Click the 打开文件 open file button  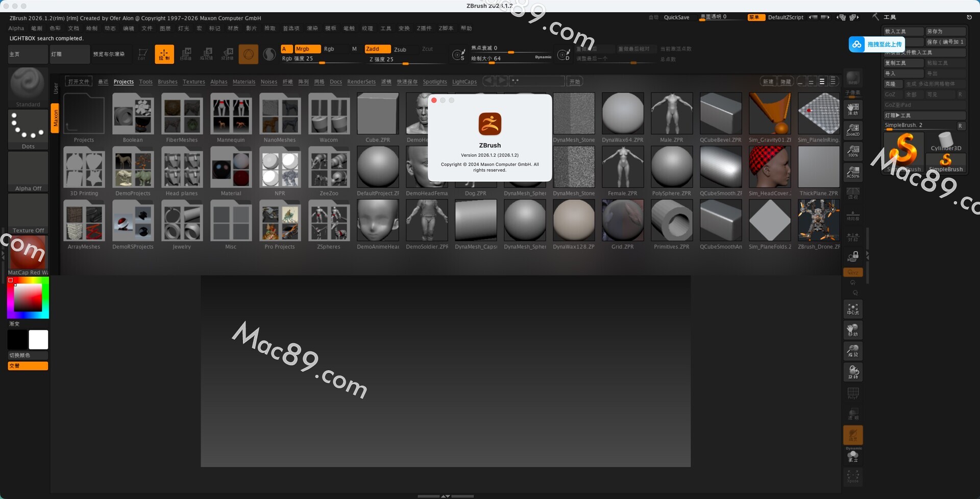tap(79, 82)
